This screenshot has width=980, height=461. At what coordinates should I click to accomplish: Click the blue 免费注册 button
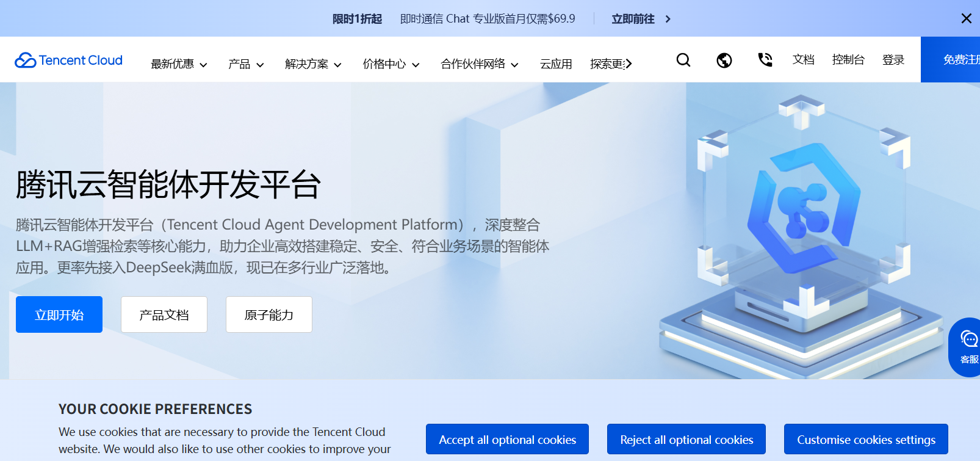950,59
